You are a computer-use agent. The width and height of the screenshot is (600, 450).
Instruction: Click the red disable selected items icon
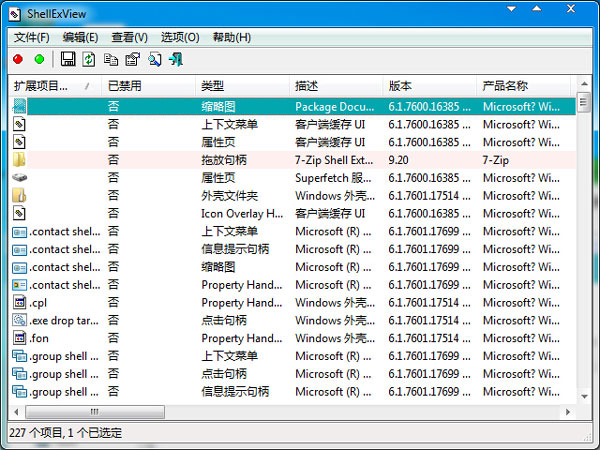(x=19, y=60)
